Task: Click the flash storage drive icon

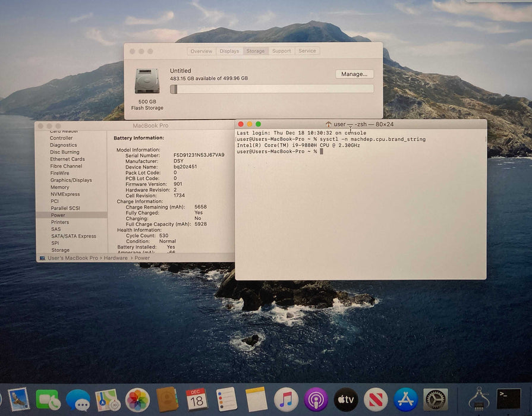Action: pos(147,81)
